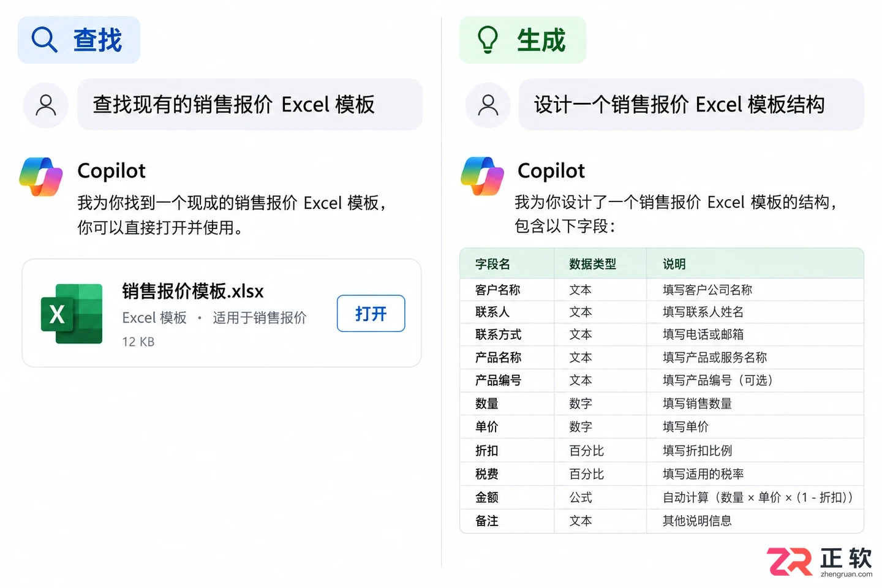Click the Excel file icon on template card

tap(72, 314)
